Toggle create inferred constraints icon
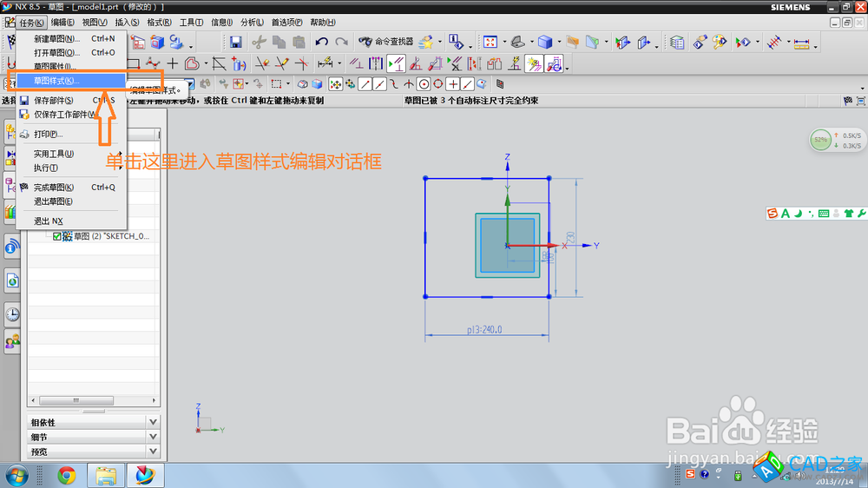 click(x=534, y=64)
